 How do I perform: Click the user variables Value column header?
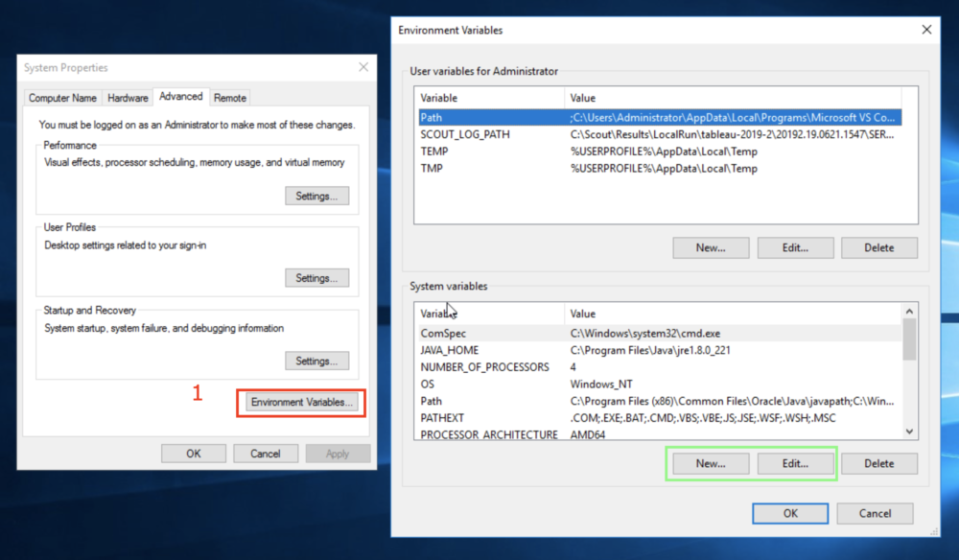(x=733, y=98)
